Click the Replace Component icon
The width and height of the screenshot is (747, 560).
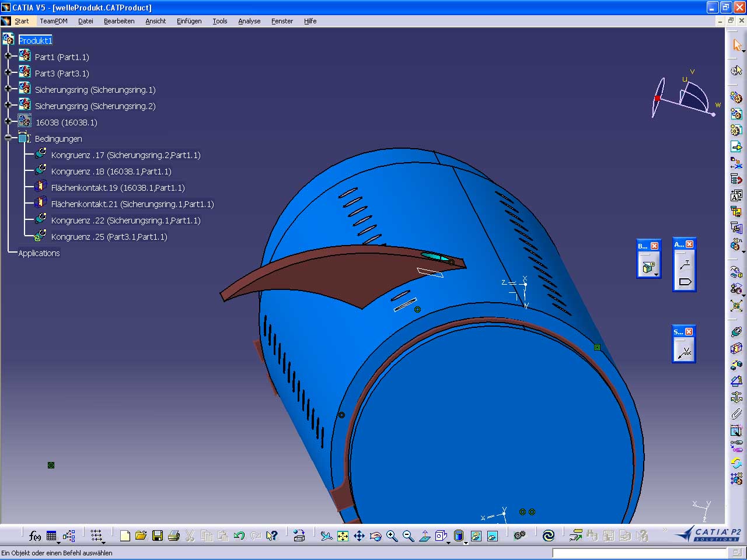coord(736,163)
